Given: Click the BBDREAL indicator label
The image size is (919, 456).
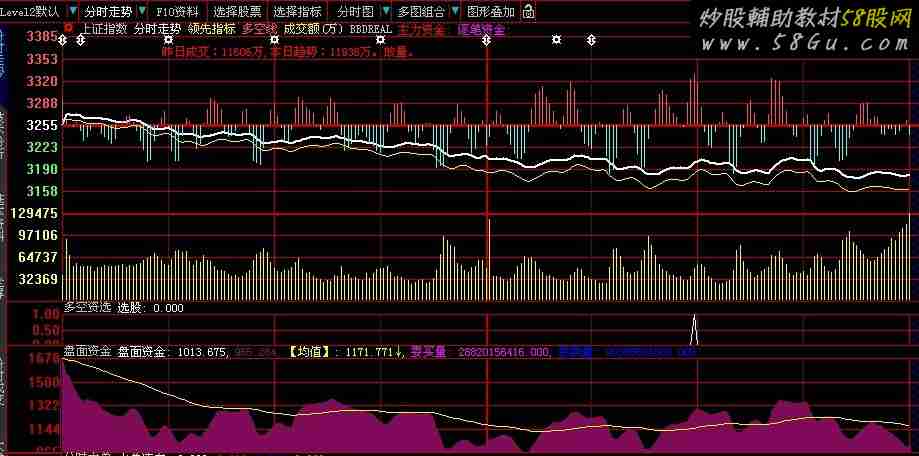Looking at the screenshot, I should [370, 28].
